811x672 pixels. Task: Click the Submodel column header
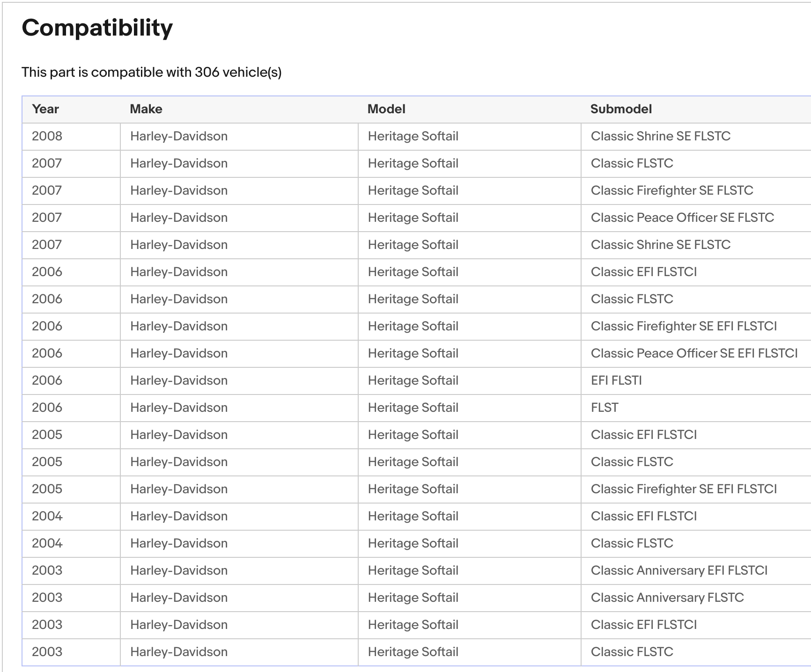[x=621, y=109]
